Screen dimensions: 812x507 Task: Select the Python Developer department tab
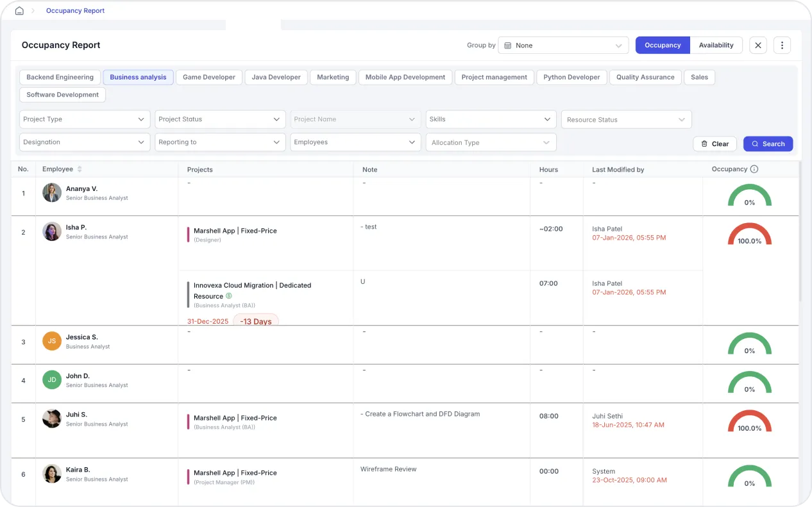click(x=571, y=77)
